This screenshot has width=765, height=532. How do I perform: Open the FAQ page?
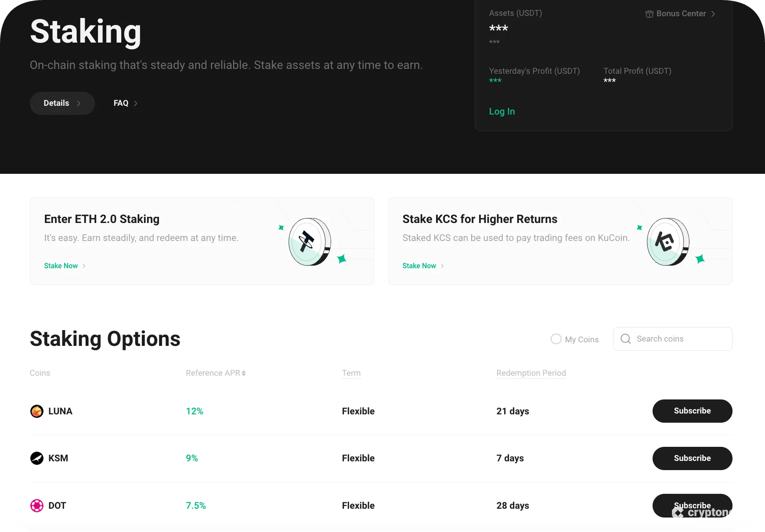tap(121, 103)
